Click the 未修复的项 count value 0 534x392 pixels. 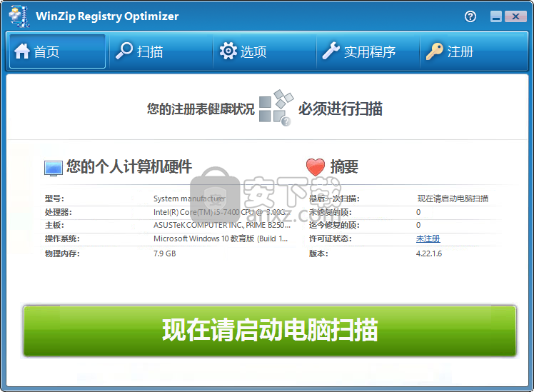pos(418,212)
